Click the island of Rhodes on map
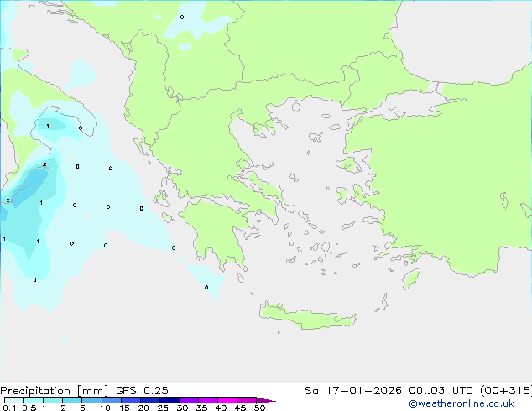This screenshot has height=411, width=532. (x=411, y=278)
